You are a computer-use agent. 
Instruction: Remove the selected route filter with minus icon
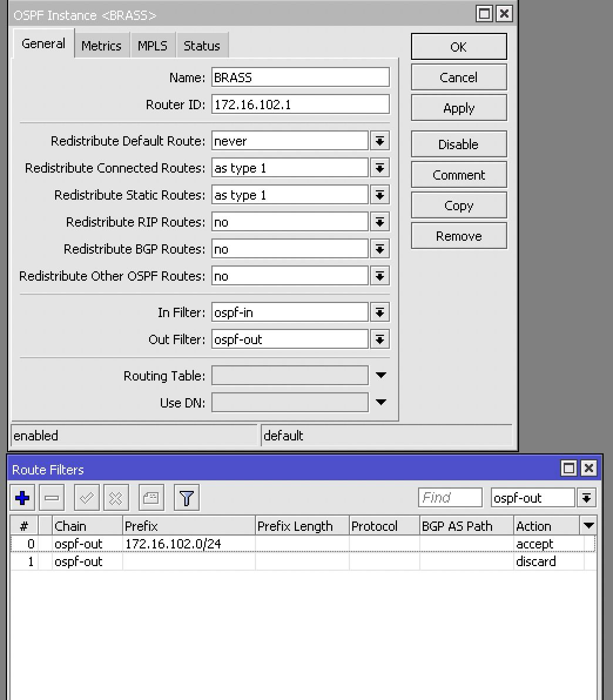52,498
